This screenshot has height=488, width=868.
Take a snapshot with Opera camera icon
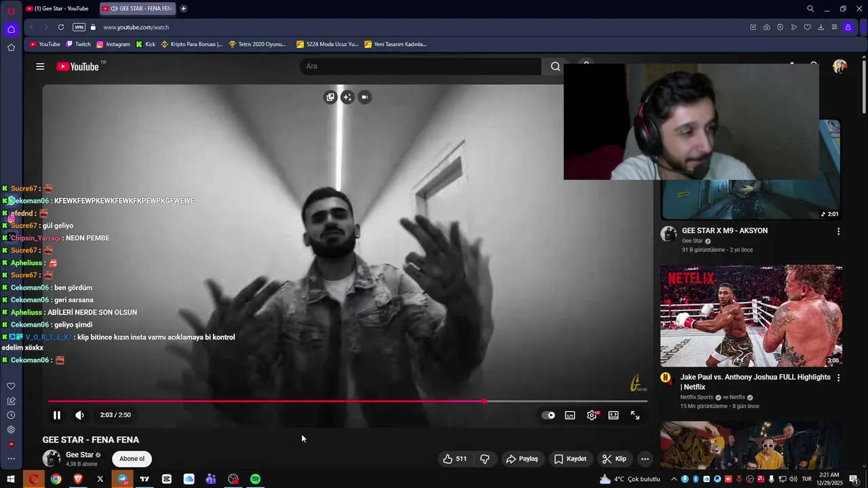766,27
